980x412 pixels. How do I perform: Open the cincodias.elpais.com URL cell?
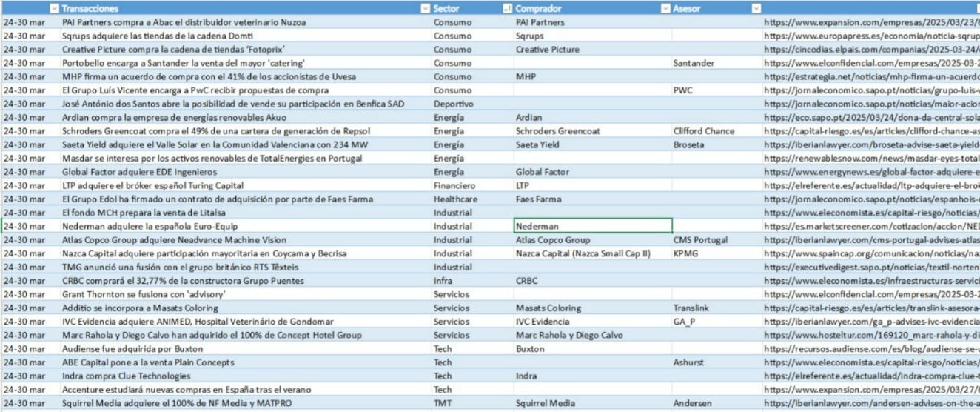coord(871,50)
